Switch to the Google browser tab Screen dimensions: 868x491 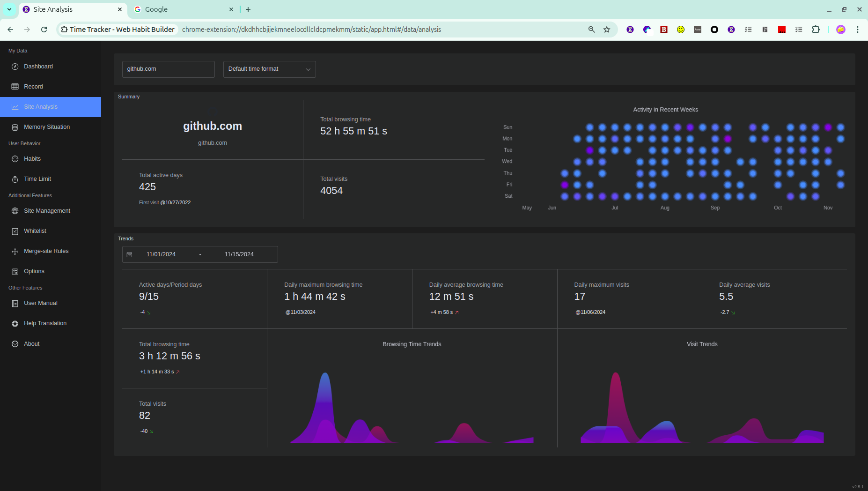[x=183, y=9]
